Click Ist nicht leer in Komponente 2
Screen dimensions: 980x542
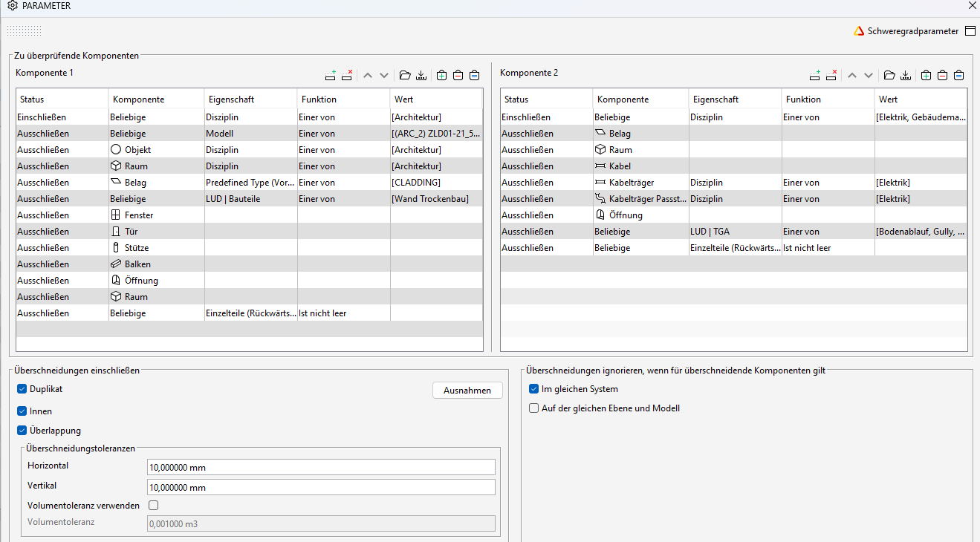828,248
